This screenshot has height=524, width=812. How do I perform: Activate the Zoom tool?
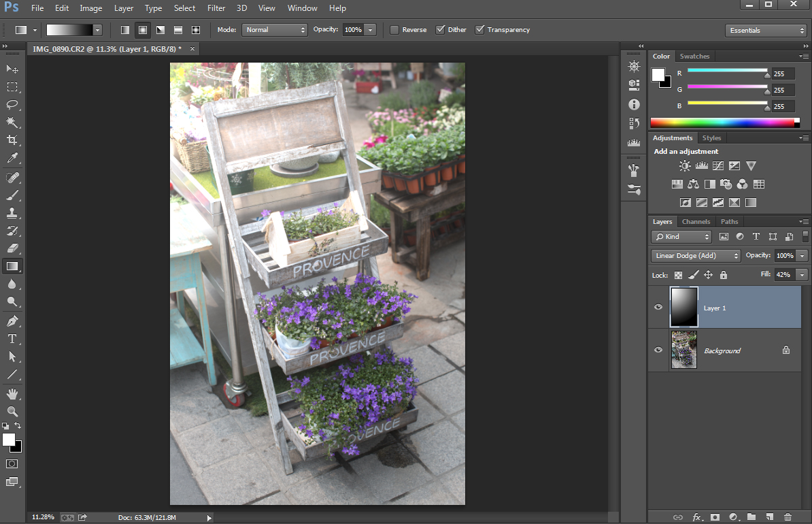pyautogui.click(x=12, y=411)
